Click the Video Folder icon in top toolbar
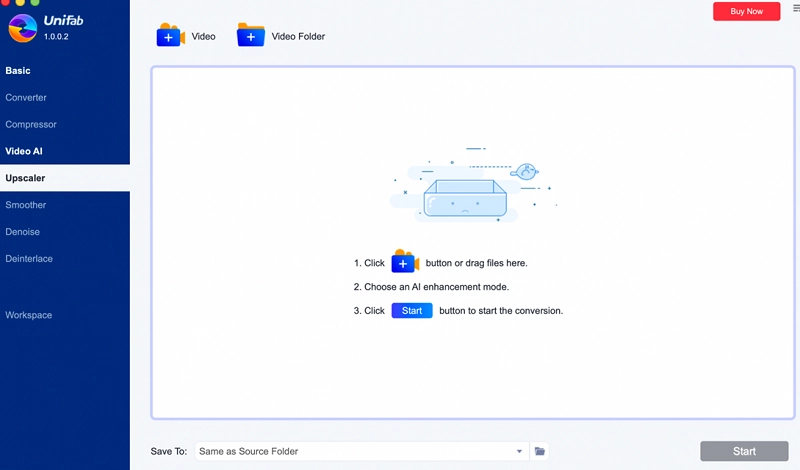Image resolution: width=800 pixels, height=470 pixels. coord(251,36)
